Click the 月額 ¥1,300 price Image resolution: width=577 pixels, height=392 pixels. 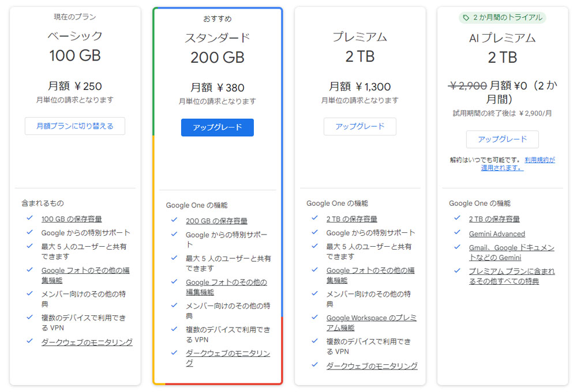[x=360, y=87]
